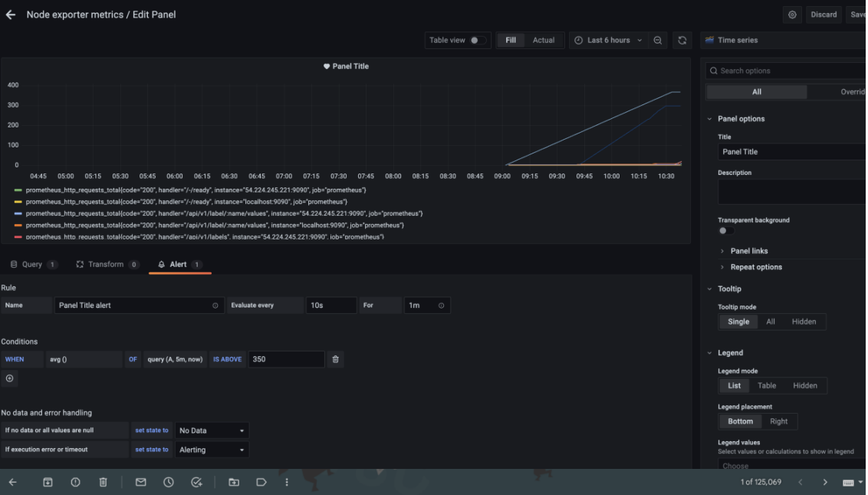
Task: Select Hidden tooltip mode
Action: [803, 322]
